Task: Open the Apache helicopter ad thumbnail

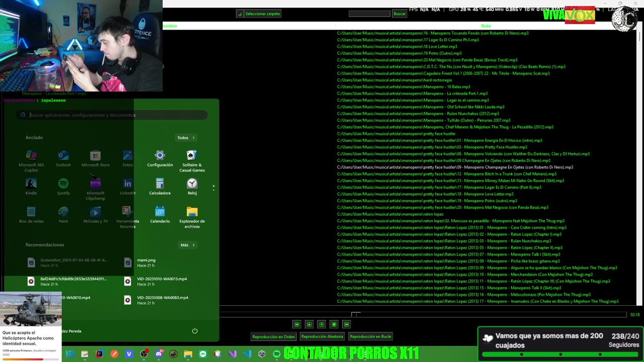Action: (x=31, y=309)
